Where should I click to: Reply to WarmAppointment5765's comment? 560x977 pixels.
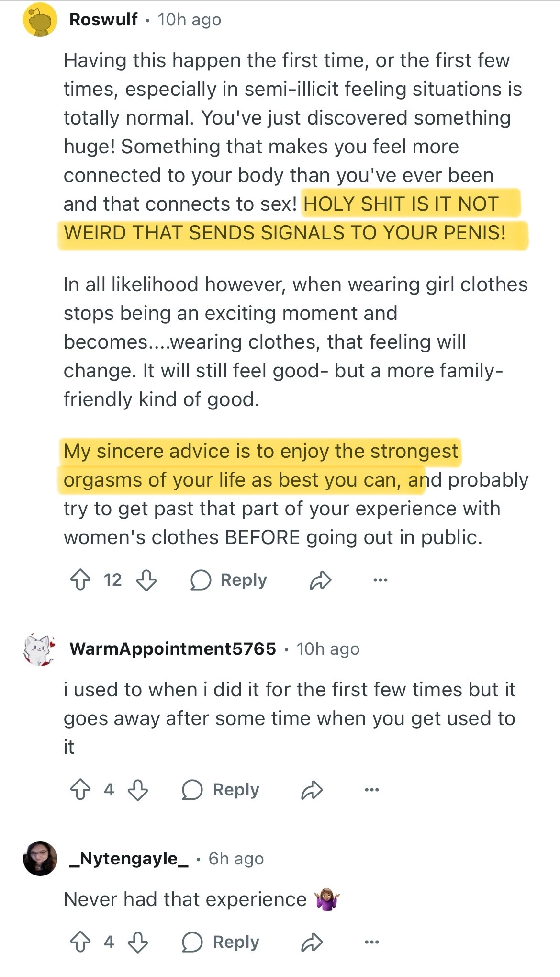click(221, 789)
